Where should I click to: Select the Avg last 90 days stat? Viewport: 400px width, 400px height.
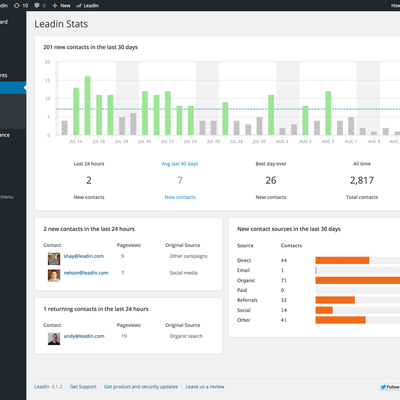(x=180, y=164)
